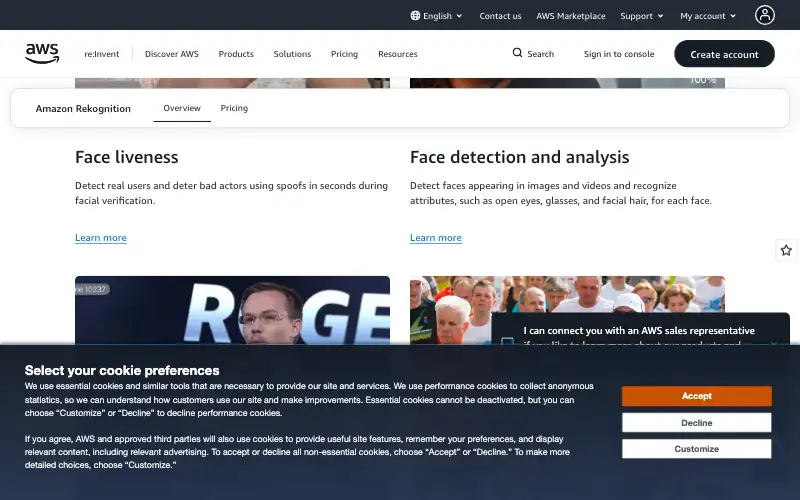
Task: Accept all cookies
Action: point(696,396)
